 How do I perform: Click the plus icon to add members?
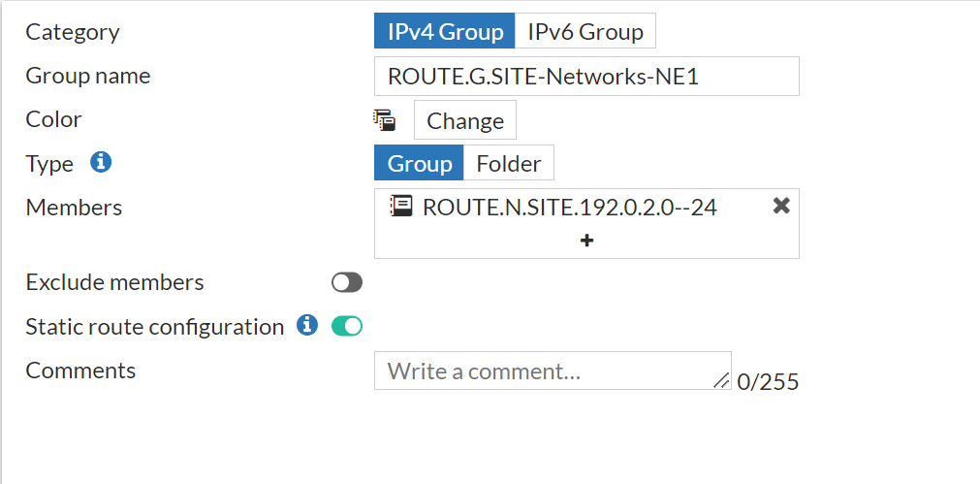[586, 240]
